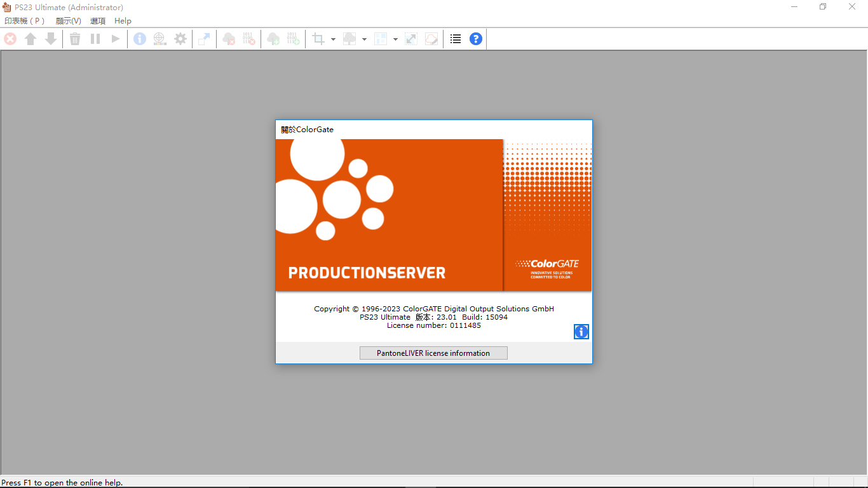This screenshot has width=868, height=488.
Task: Click the status bar F1 help message
Action: pyautogui.click(x=62, y=483)
